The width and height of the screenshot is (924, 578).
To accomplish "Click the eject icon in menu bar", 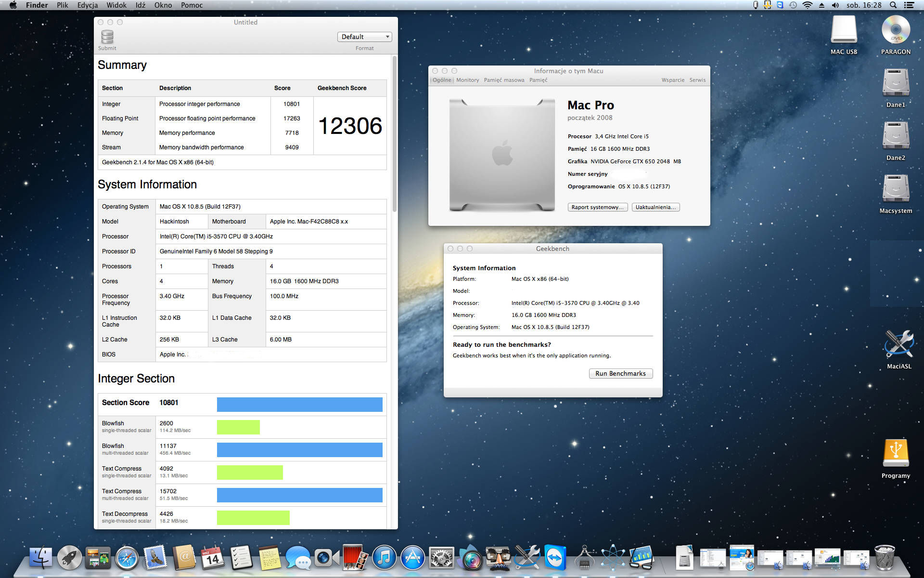I will 821,5.
